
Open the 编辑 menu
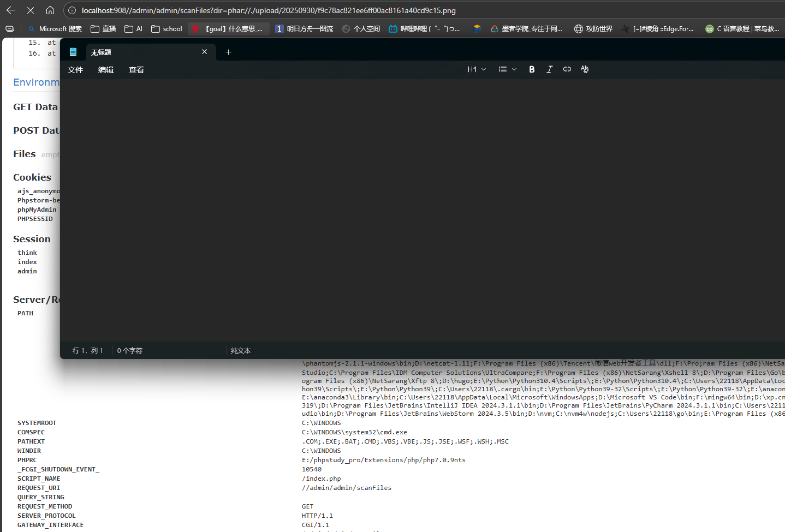click(x=106, y=70)
